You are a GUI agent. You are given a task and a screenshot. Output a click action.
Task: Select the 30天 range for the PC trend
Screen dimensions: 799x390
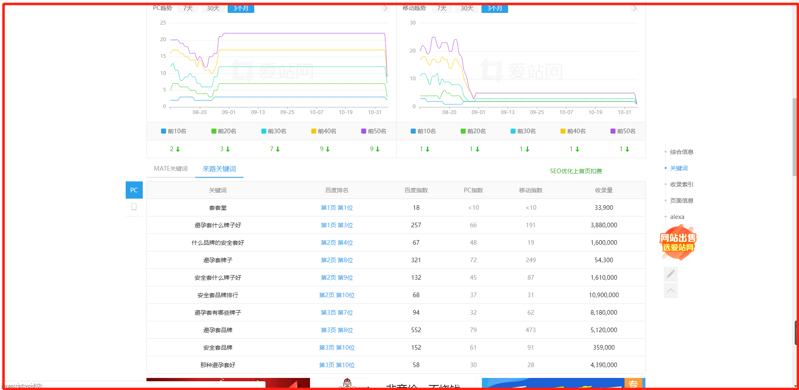[214, 8]
